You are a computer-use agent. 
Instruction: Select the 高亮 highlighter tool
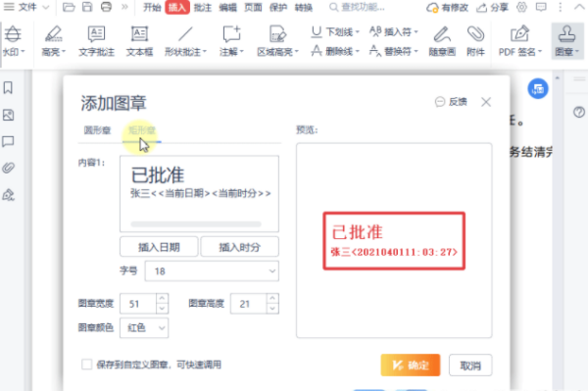tap(53, 41)
